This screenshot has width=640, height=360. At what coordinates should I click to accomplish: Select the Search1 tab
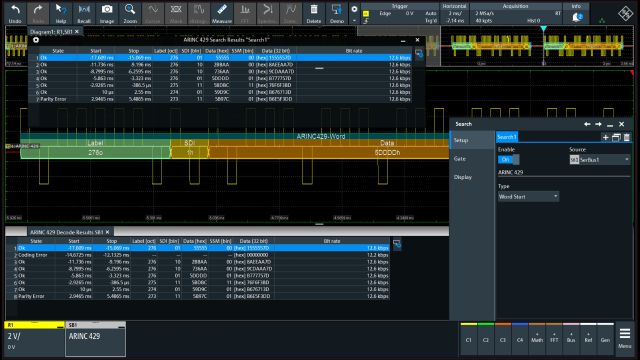[507, 137]
